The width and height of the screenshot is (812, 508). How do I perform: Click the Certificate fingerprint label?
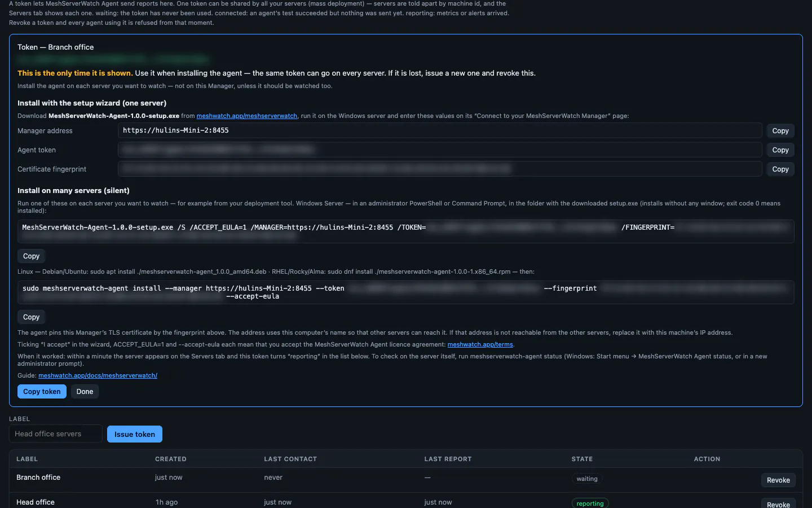pos(52,169)
